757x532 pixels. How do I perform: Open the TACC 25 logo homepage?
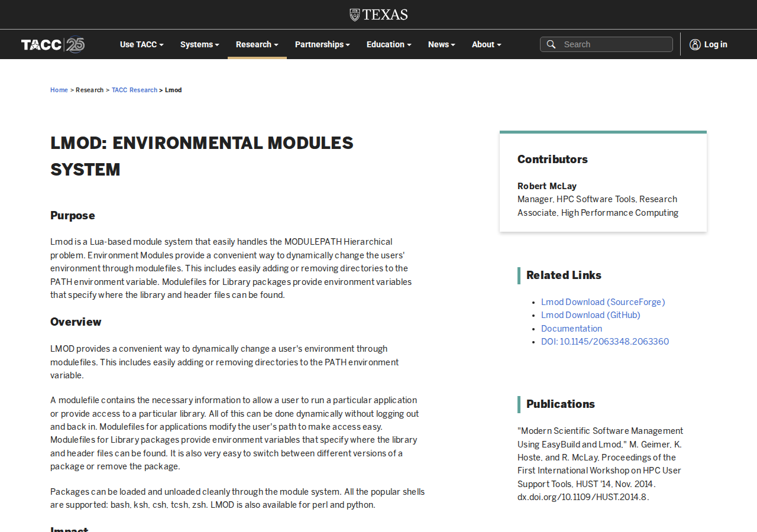point(53,45)
